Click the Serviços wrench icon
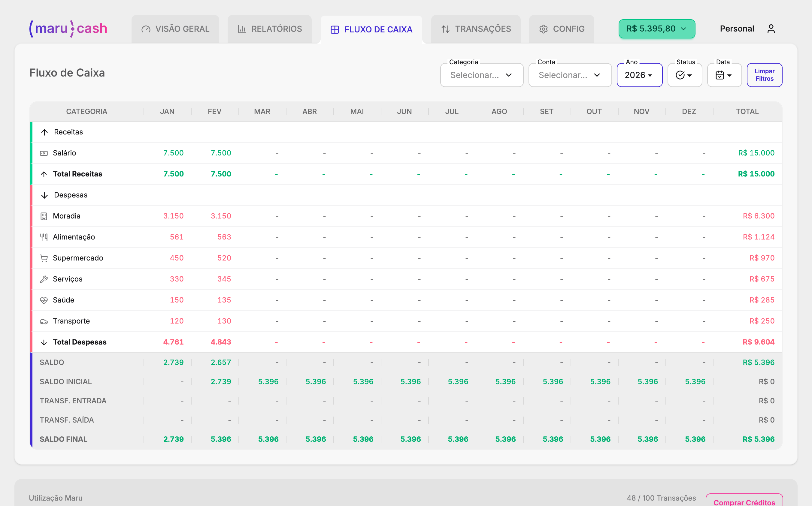This screenshot has height=506, width=812. click(x=44, y=279)
